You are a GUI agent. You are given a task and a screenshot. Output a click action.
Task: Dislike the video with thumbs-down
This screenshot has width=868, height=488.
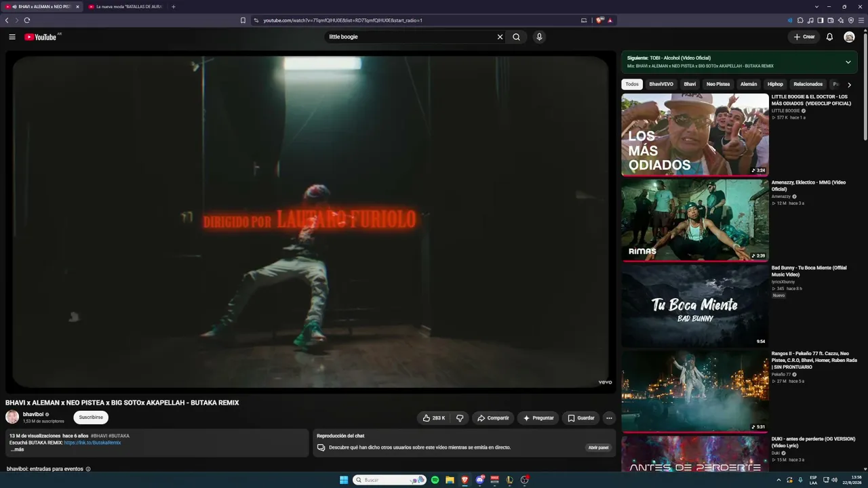(460, 418)
